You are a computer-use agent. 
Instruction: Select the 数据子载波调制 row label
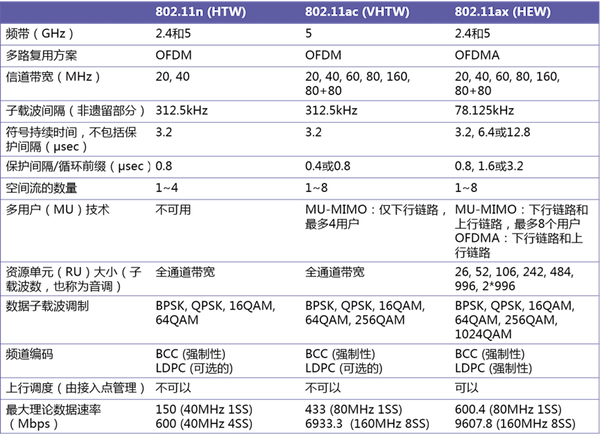pyautogui.click(x=47, y=306)
